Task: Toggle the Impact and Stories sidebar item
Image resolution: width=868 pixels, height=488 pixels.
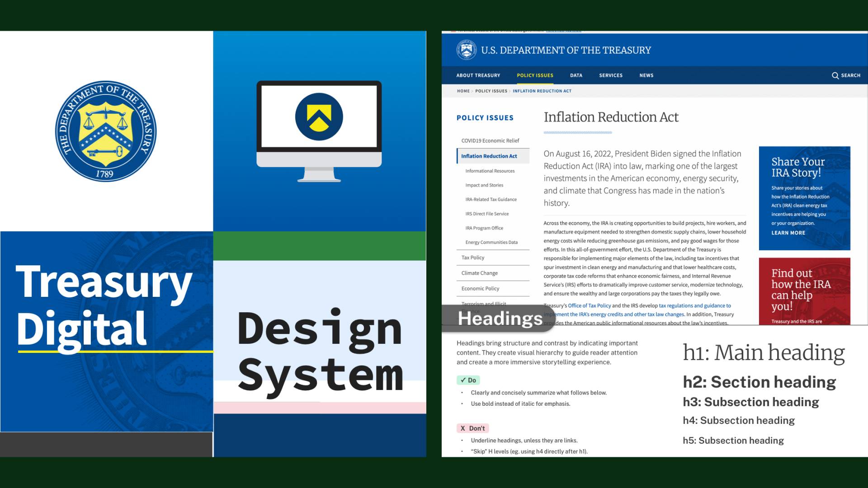Action: click(x=484, y=185)
